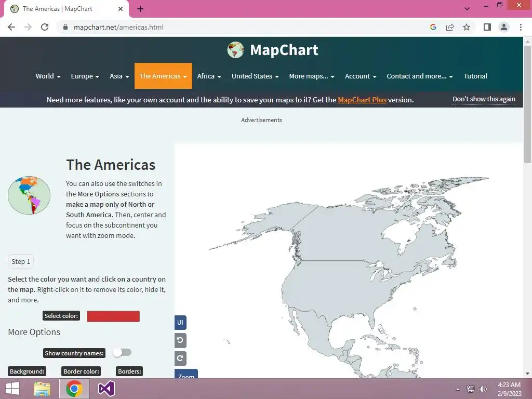Reload the page with refresh icon
The width and height of the screenshot is (532, 399).
click(45, 27)
